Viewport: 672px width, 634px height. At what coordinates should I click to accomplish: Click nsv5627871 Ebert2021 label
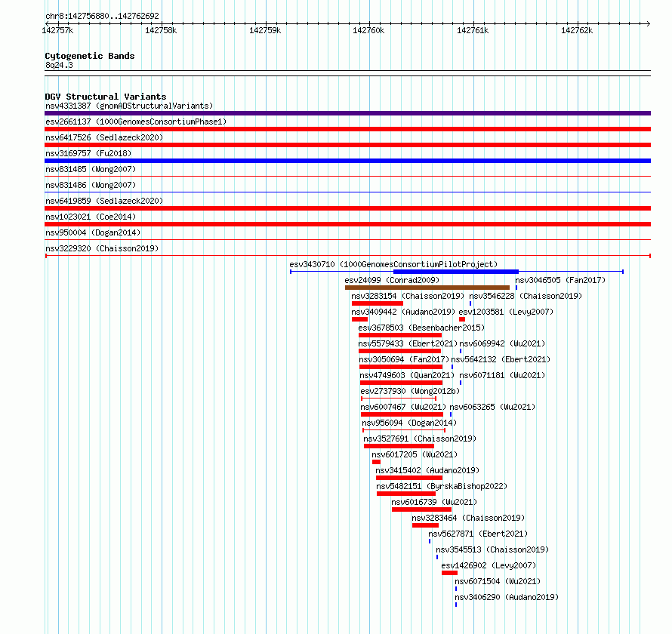pyautogui.click(x=478, y=534)
